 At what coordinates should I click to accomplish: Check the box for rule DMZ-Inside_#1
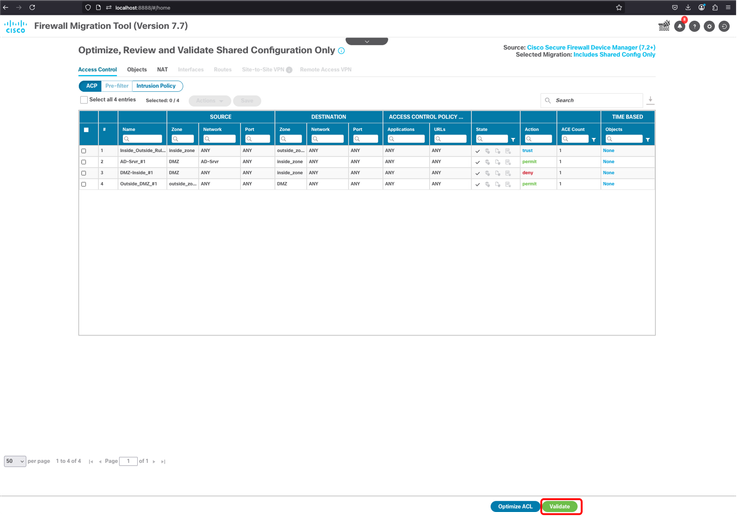84,173
